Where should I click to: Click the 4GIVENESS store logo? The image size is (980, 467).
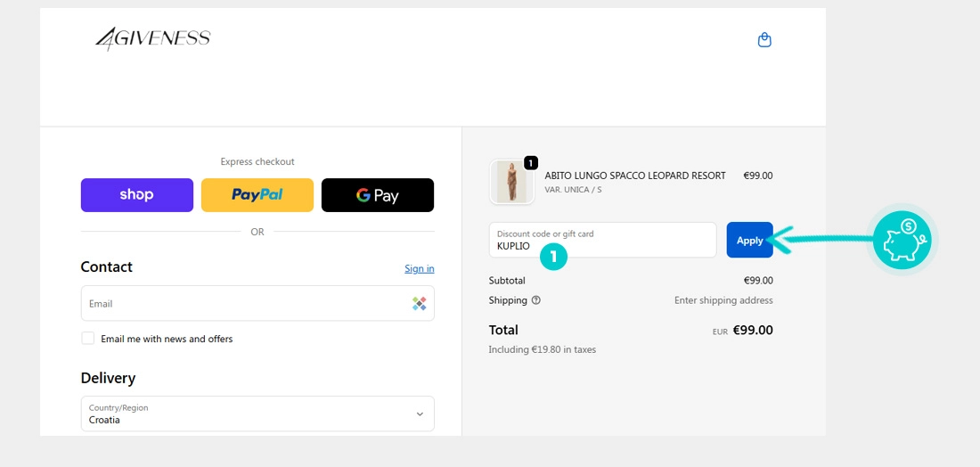click(152, 38)
